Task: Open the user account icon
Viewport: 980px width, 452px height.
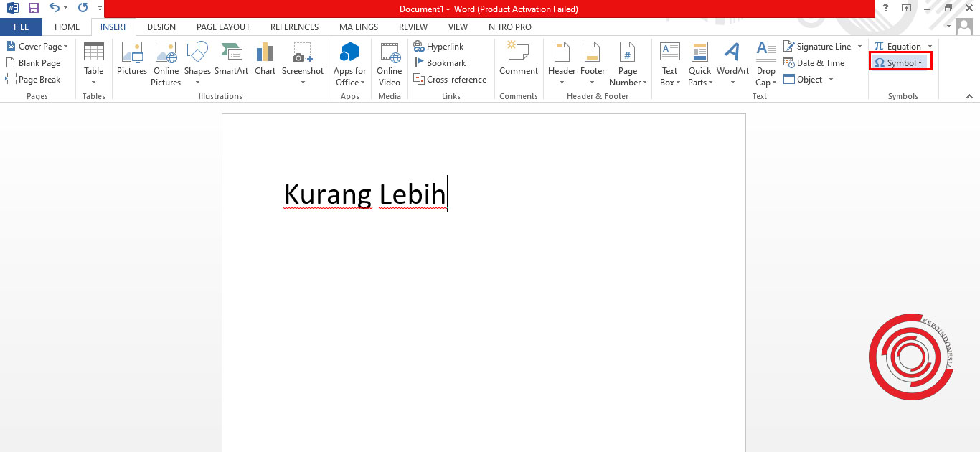Action: 963,26
